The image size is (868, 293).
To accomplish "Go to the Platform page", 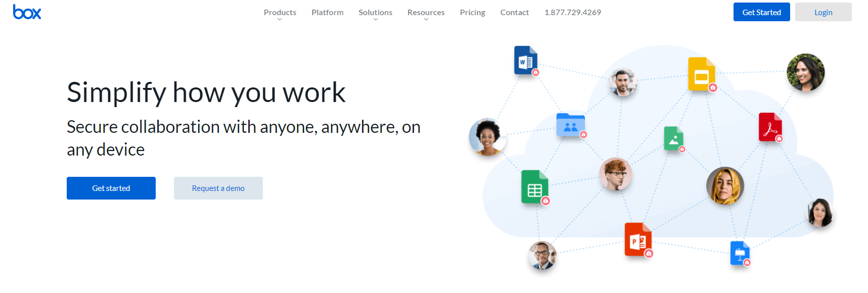I will (327, 13).
